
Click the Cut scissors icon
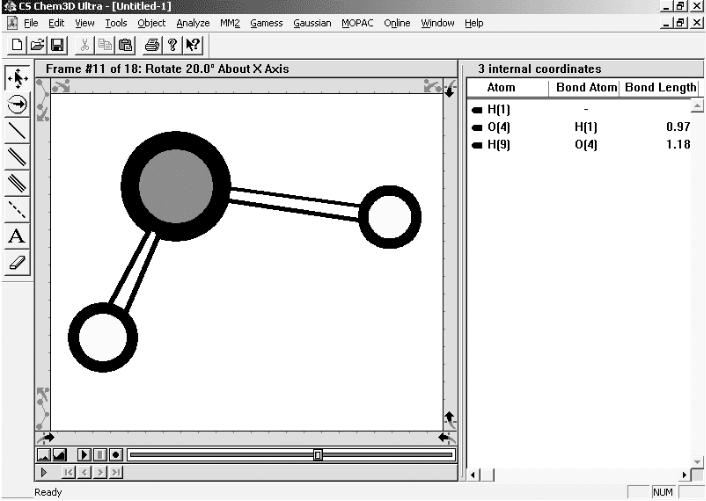pyautogui.click(x=84, y=45)
